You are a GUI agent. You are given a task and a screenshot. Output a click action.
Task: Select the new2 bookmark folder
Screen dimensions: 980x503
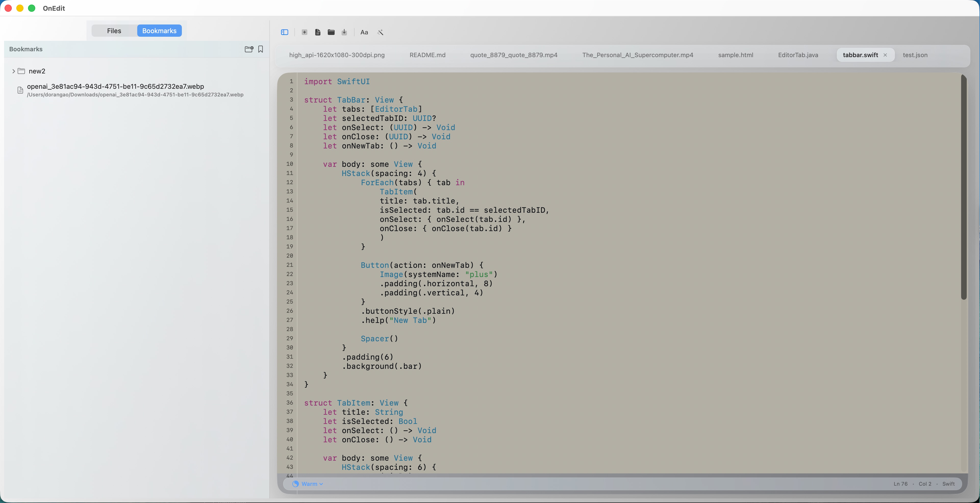click(x=37, y=71)
